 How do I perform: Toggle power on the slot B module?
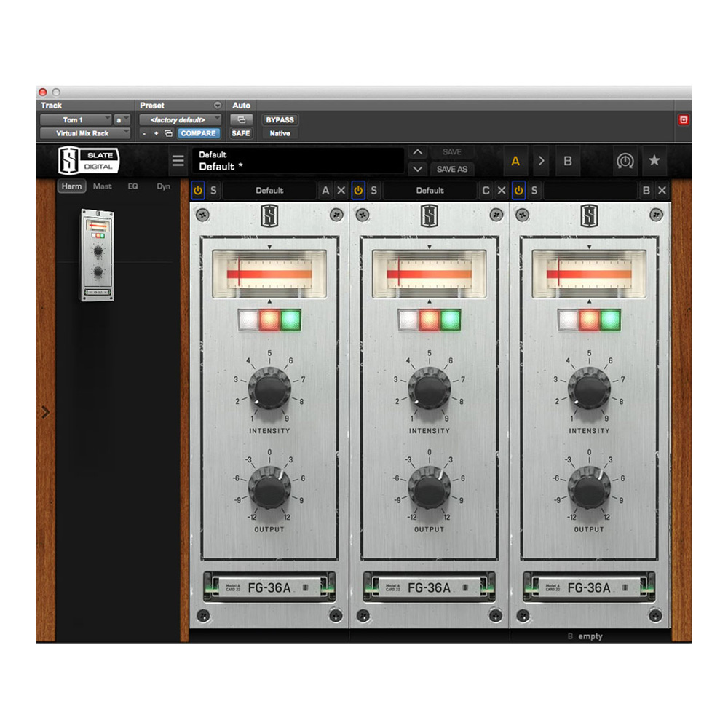(518, 190)
